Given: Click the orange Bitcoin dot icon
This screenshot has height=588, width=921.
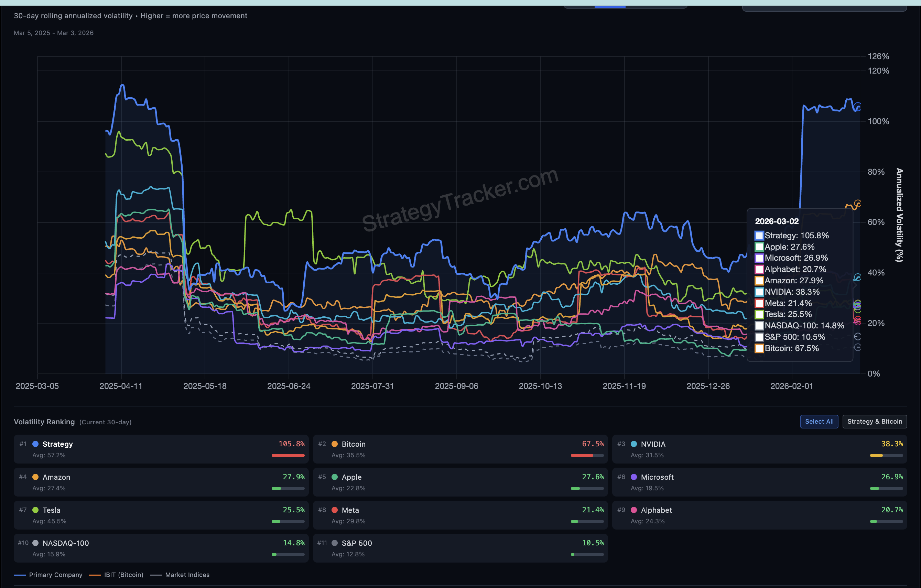Looking at the screenshot, I should tap(335, 444).
